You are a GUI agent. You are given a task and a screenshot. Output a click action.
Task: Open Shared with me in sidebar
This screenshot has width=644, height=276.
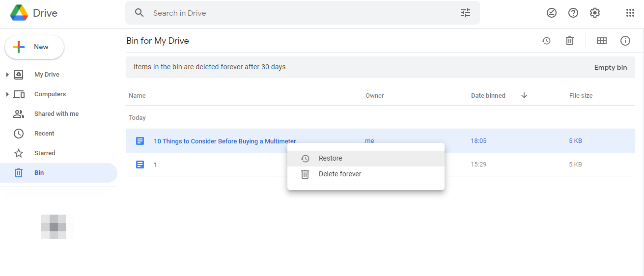tap(56, 114)
